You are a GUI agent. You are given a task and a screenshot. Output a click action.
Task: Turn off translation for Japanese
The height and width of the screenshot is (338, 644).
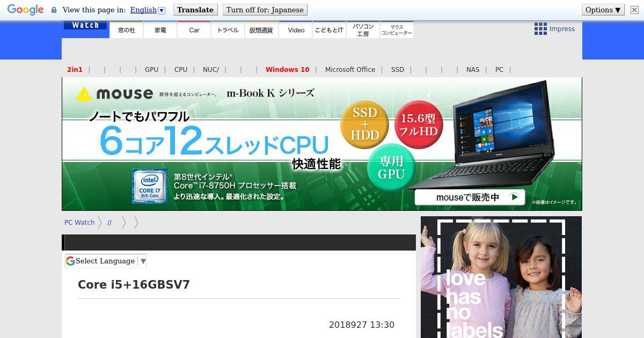[265, 10]
